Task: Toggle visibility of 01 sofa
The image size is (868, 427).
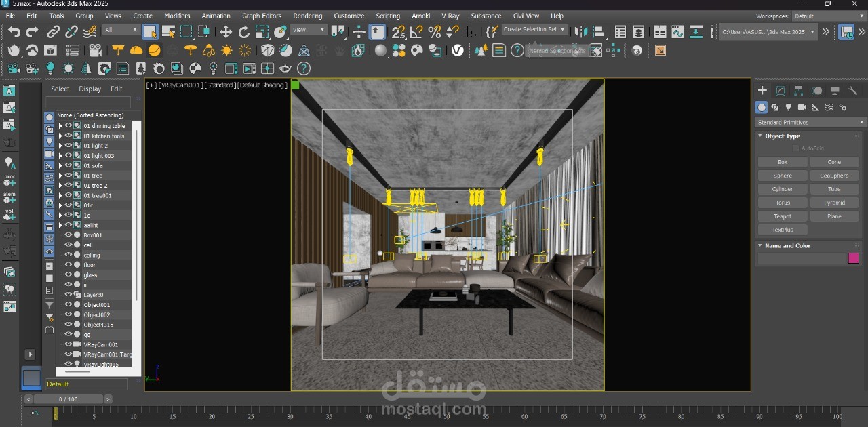Action: [68, 165]
